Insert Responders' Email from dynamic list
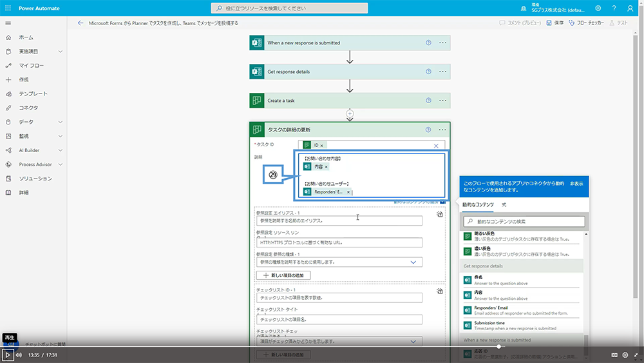Image resolution: width=644 pixels, height=363 pixels. coord(522,311)
